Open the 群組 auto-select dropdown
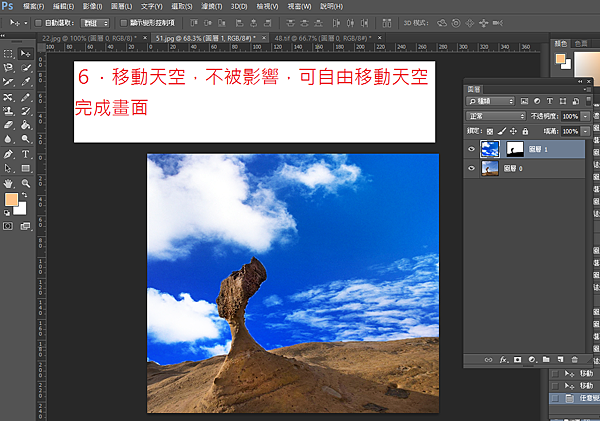Screen dimensions: 600x421 (95, 23)
